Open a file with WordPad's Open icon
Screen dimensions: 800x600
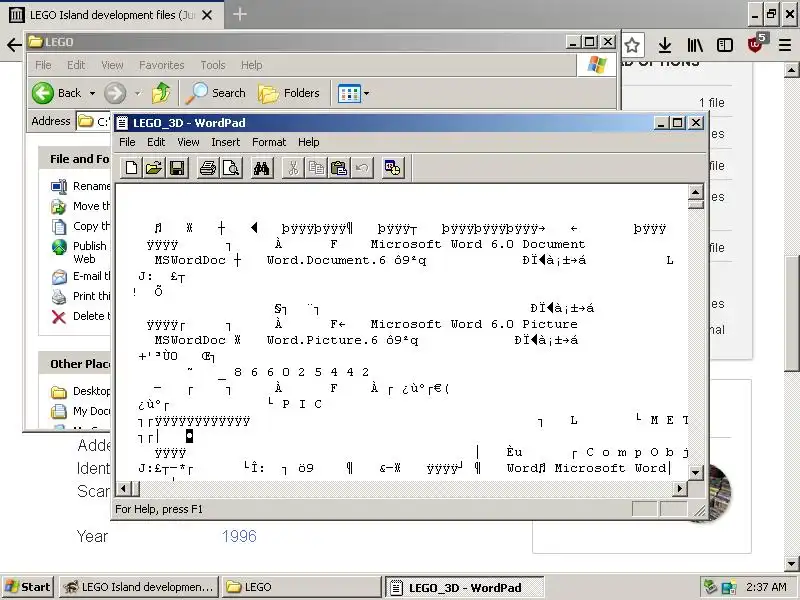click(154, 168)
